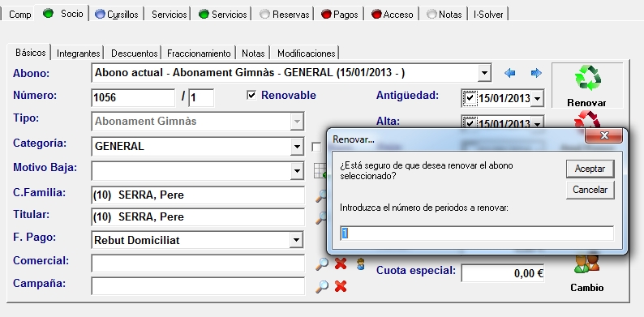This screenshot has width=644, height=317.
Task: Go to the previous abono with the blue left arrow
Action: coord(509,73)
